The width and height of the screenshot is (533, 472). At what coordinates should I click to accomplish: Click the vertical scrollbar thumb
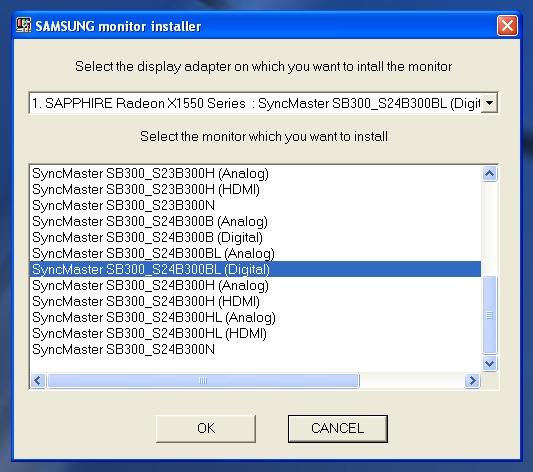coord(489,315)
